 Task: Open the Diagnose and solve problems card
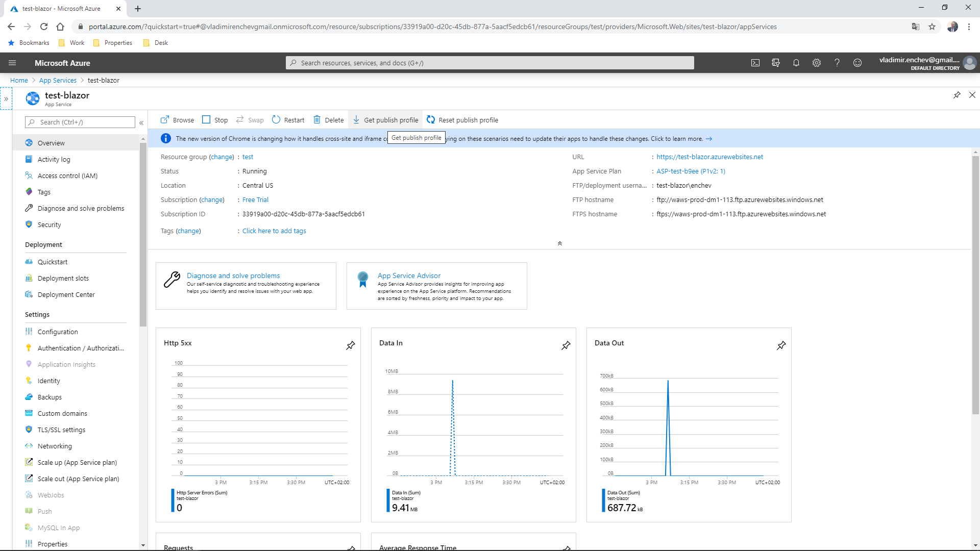(246, 286)
